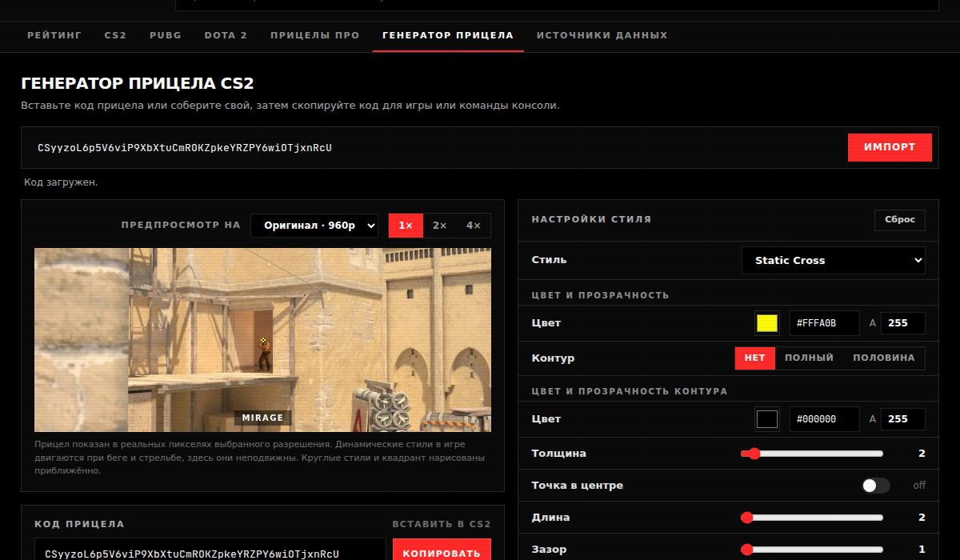
Task: Open the Dota 2 tab
Action: pyautogui.click(x=226, y=35)
